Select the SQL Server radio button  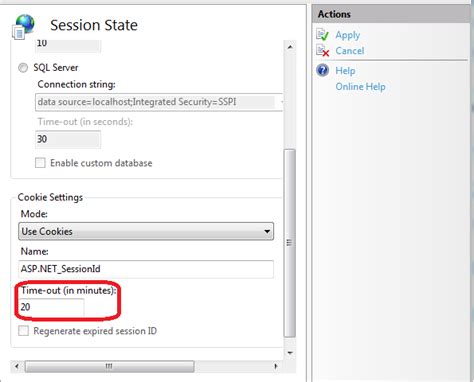tap(23, 68)
